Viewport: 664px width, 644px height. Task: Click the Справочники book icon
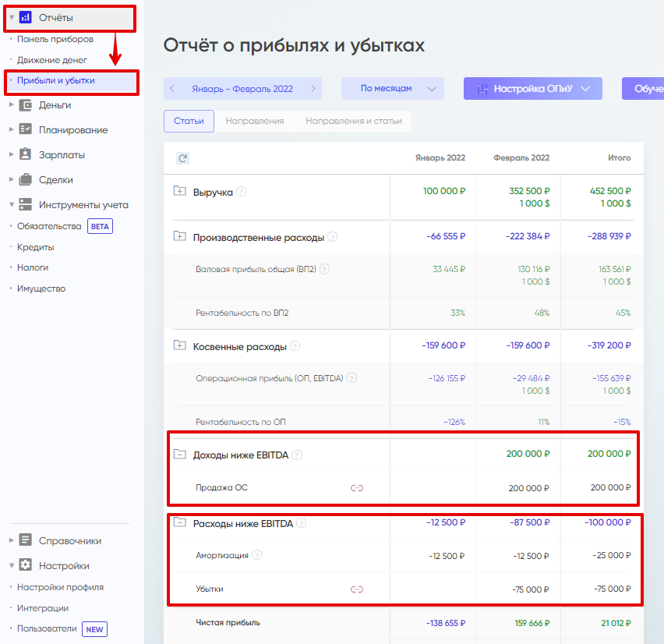pyautogui.click(x=26, y=540)
